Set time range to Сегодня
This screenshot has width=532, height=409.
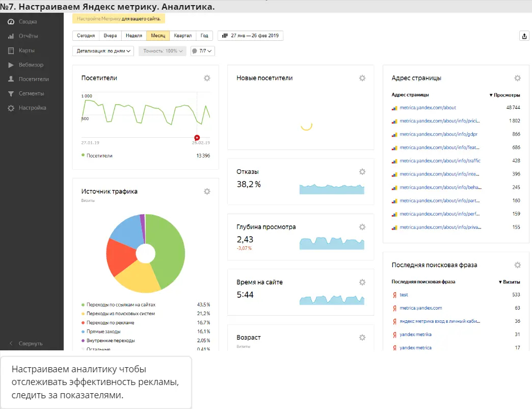tap(86, 36)
